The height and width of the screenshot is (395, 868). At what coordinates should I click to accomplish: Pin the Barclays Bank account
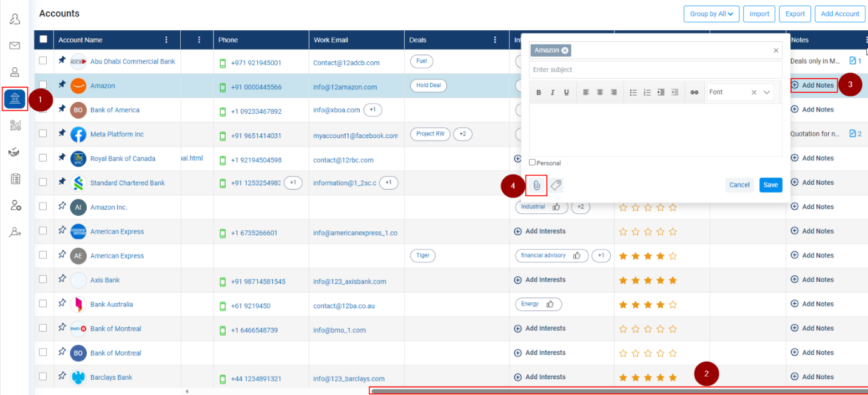62,376
